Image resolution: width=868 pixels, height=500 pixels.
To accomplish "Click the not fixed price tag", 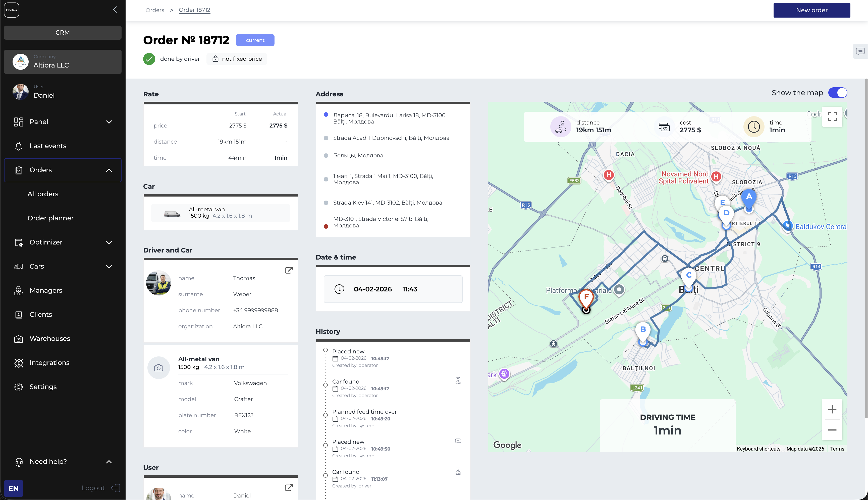I will pos(237,59).
